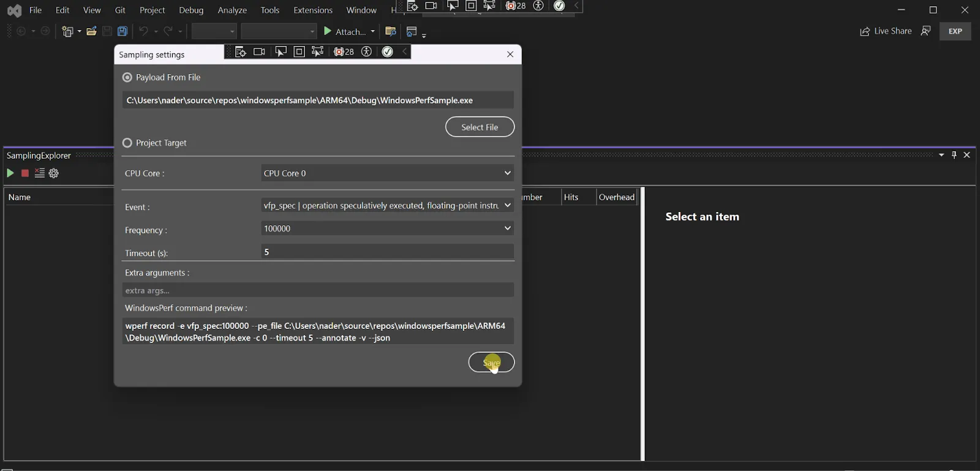Click the Open File folder icon
This screenshot has height=471, width=980.
91,31
